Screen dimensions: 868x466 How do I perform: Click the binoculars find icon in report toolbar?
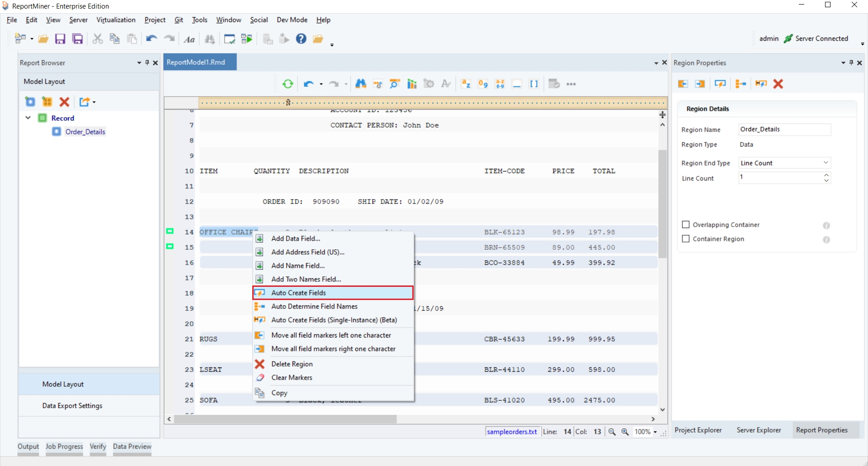coord(360,84)
